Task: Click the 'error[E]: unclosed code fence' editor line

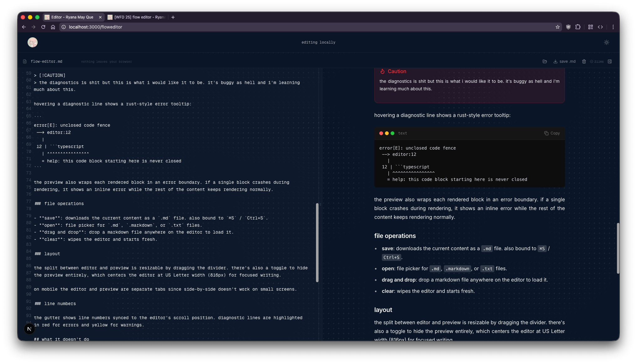Action: tap(72, 125)
